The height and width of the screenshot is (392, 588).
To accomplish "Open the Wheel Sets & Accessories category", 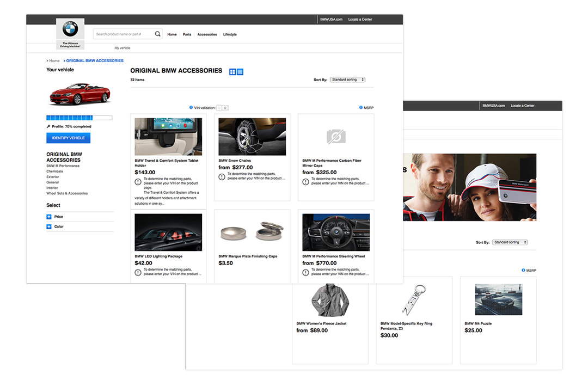I will pos(67,194).
